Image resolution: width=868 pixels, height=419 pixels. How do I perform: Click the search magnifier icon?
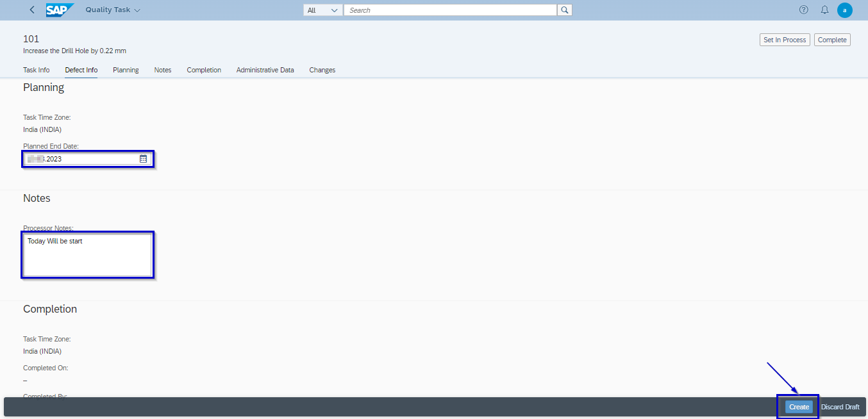pos(564,10)
